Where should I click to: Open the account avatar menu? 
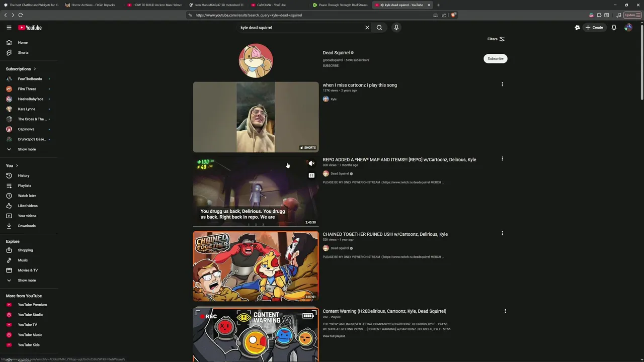628,28
